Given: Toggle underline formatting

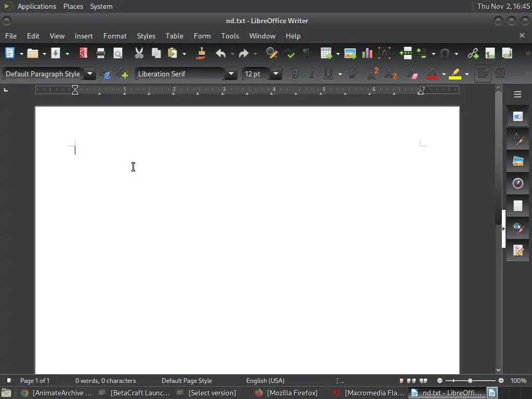Looking at the screenshot, I should point(328,74).
